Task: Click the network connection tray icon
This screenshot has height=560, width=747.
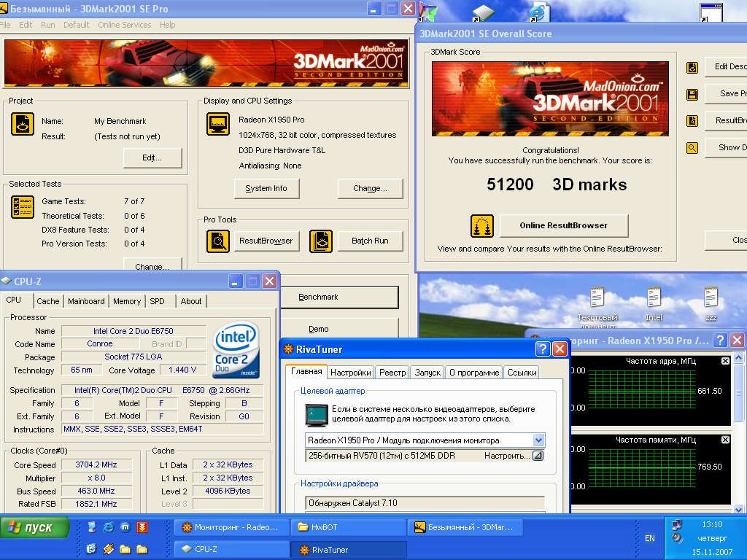Action: tap(676, 525)
